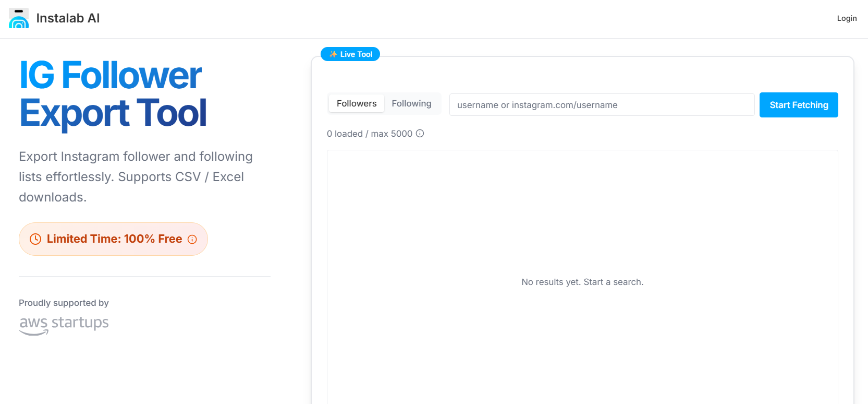The image size is (868, 404).
Task: Click the info icon beside max 5000
Action: (x=420, y=134)
